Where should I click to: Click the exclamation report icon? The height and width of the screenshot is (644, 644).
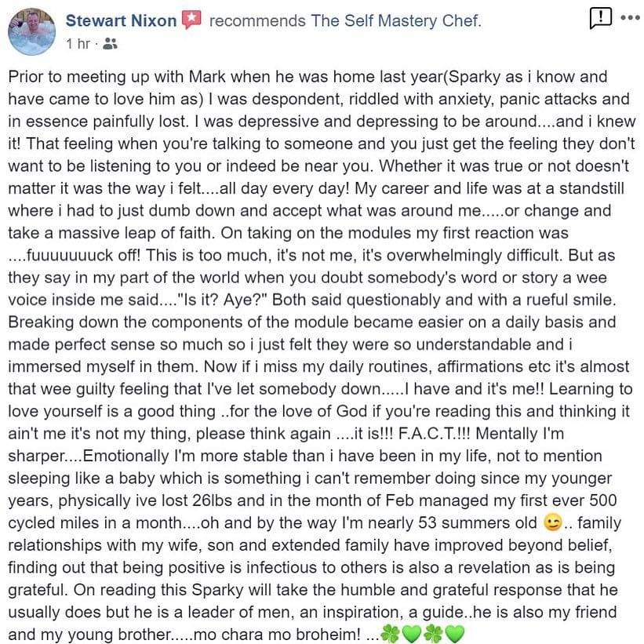tap(599, 19)
